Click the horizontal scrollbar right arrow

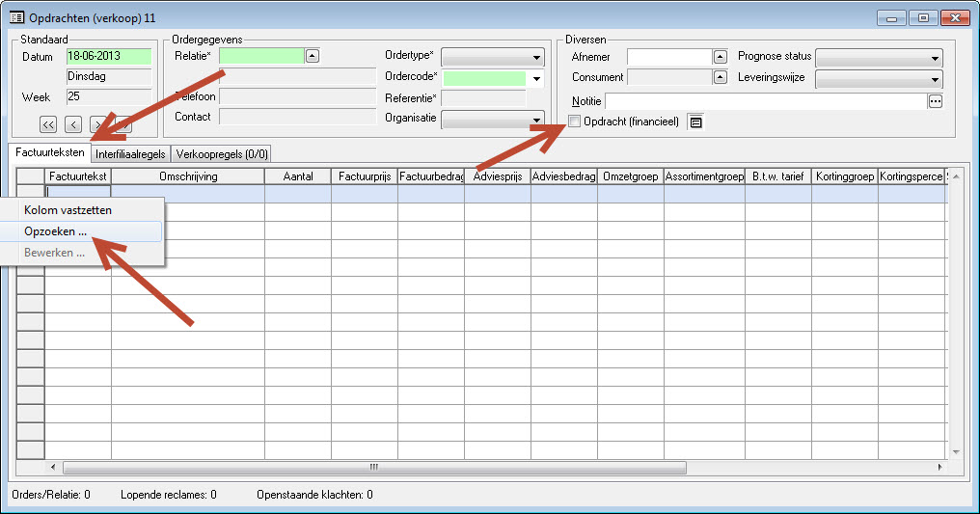pos(940,467)
